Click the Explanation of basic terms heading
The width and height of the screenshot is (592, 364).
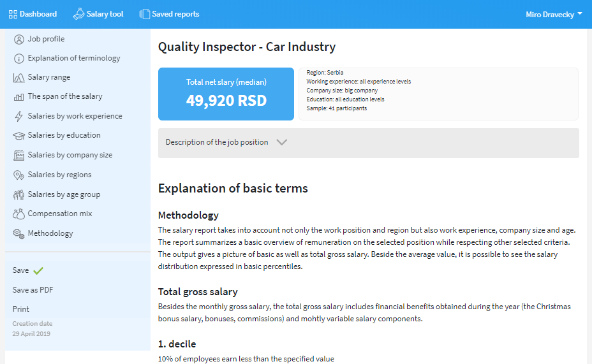[233, 188]
